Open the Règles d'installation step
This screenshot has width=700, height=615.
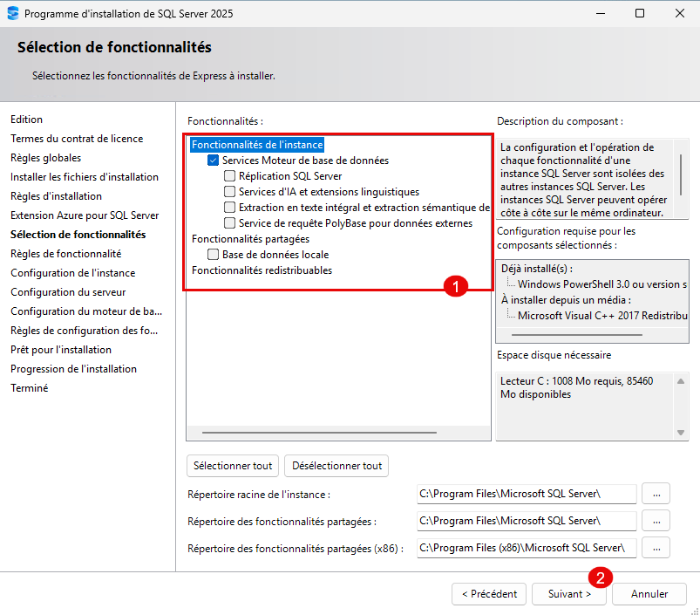(x=57, y=196)
